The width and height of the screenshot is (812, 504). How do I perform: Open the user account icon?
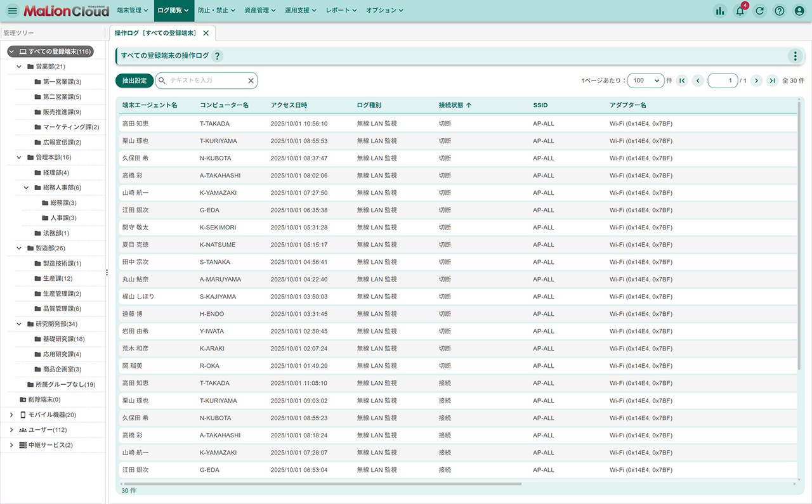pyautogui.click(x=799, y=11)
